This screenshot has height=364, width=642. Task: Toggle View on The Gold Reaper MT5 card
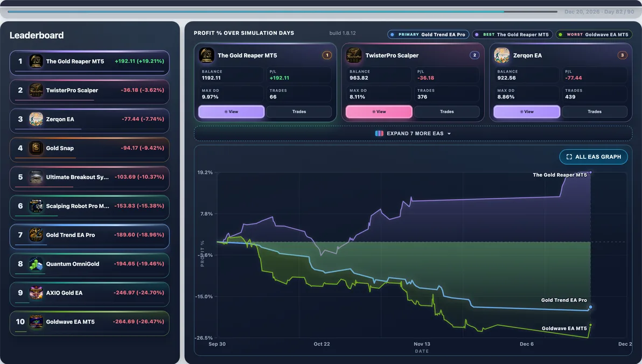coord(232,112)
